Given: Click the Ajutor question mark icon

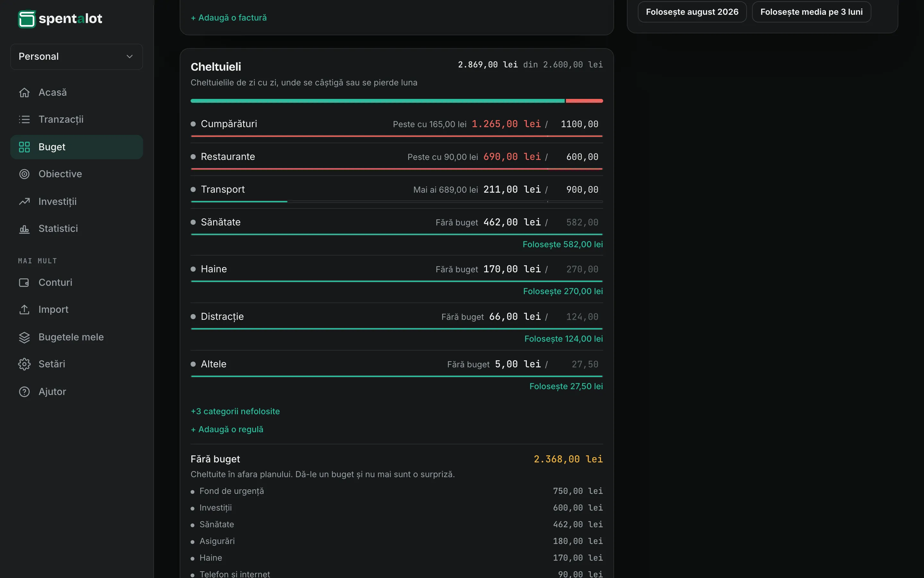Looking at the screenshot, I should 24,392.
